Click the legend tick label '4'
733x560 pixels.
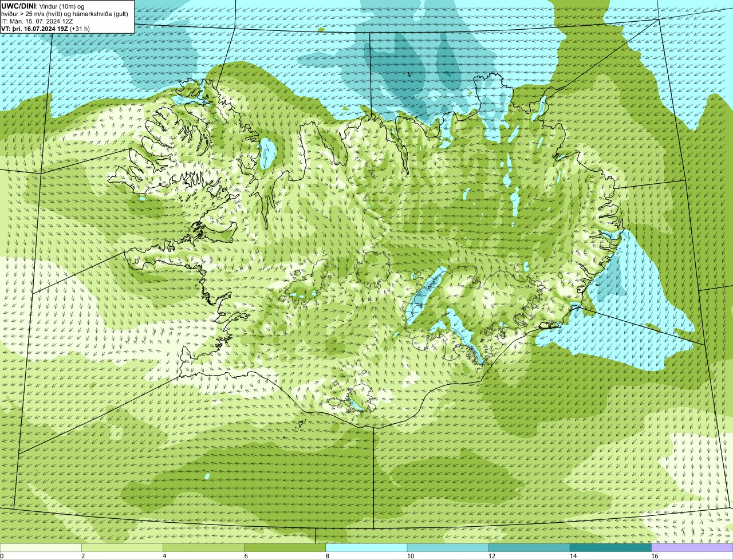[x=164, y=556]
